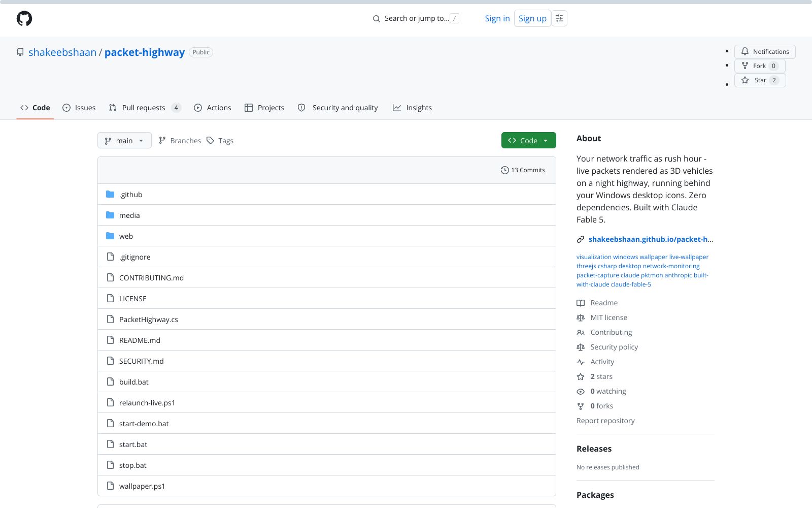This screenshot has width=812, height=508.
Task: View Branches list
Action: tap(180, 141)
